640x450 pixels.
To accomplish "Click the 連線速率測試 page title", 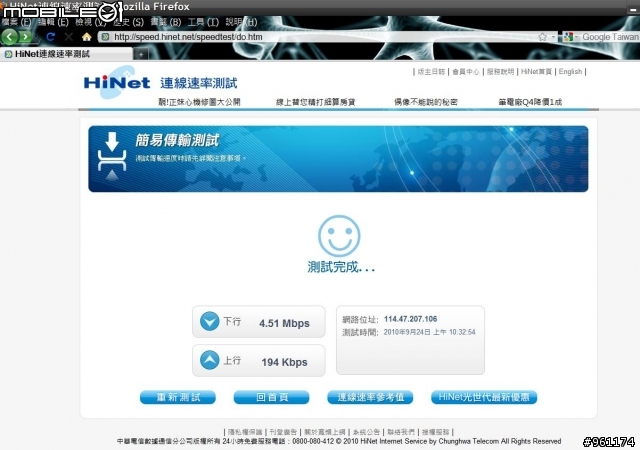I will [x=198, y=83].
